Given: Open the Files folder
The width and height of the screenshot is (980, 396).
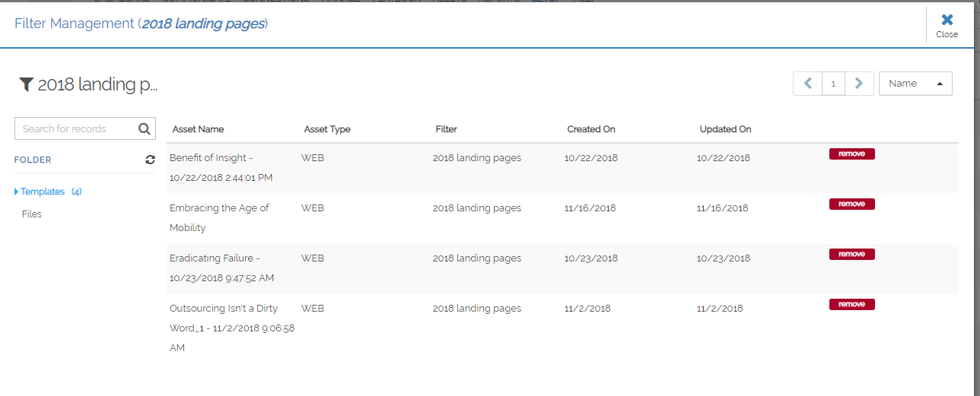Looking at the screenshot, I should pyautogui.click(x=32, y=214).
